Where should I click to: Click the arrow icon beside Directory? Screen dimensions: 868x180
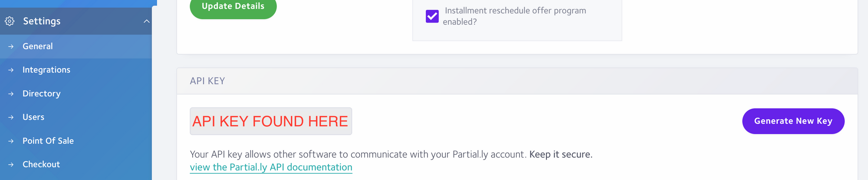(x=11, y=94)
